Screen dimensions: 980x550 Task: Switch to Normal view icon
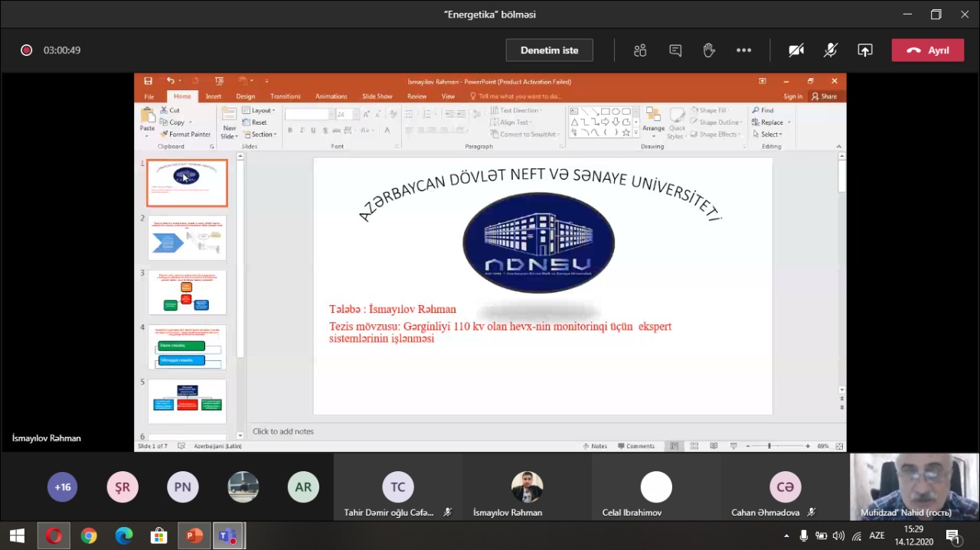[674, 446]
